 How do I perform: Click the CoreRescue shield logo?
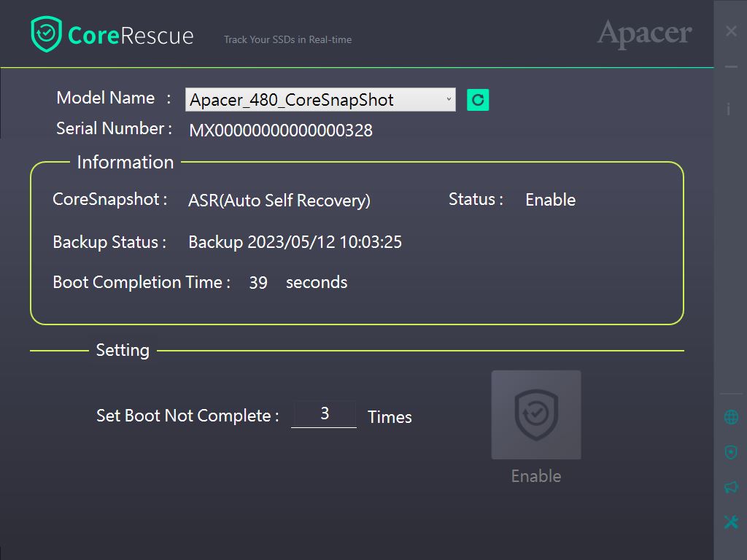pyautogui.click(x=46, y=34)
